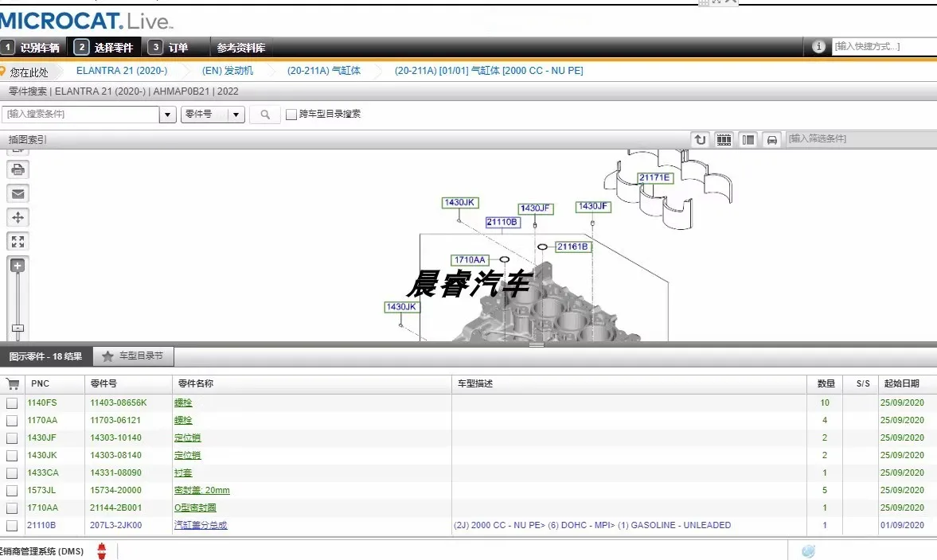
Task: Open the (20-211A) 气缸体 breadcrumb link
Action: (x=324, y=71)
